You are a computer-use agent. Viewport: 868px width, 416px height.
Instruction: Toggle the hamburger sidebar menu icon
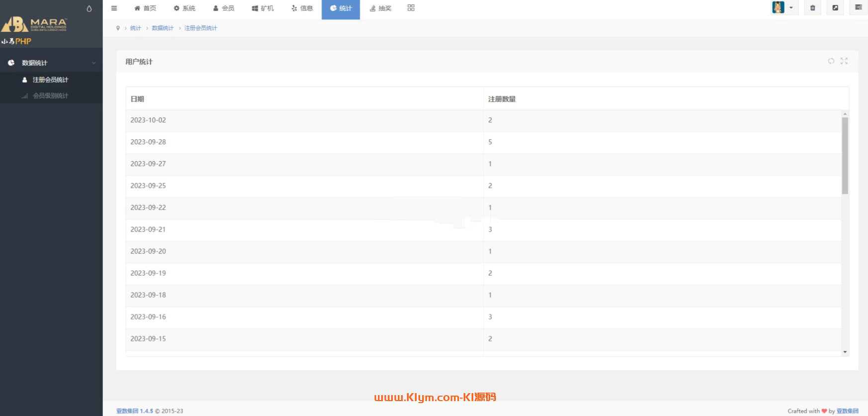[x=114, y=8]
